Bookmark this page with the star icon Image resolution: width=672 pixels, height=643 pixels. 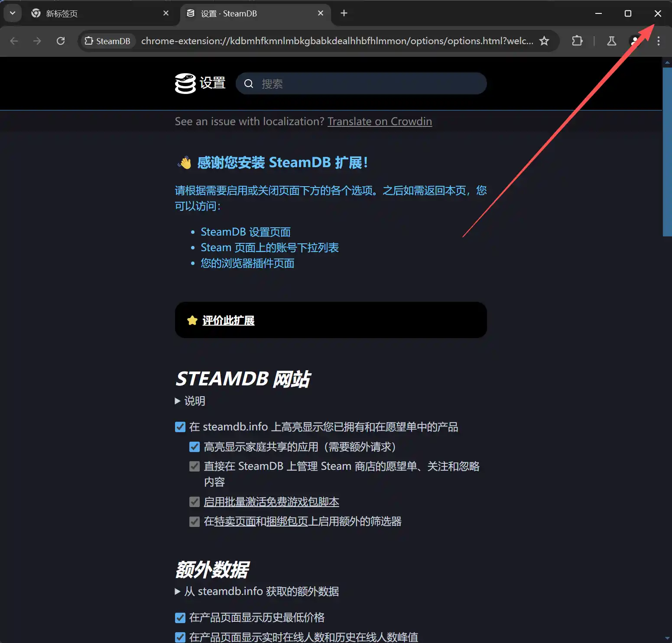[x=544, y=41]
